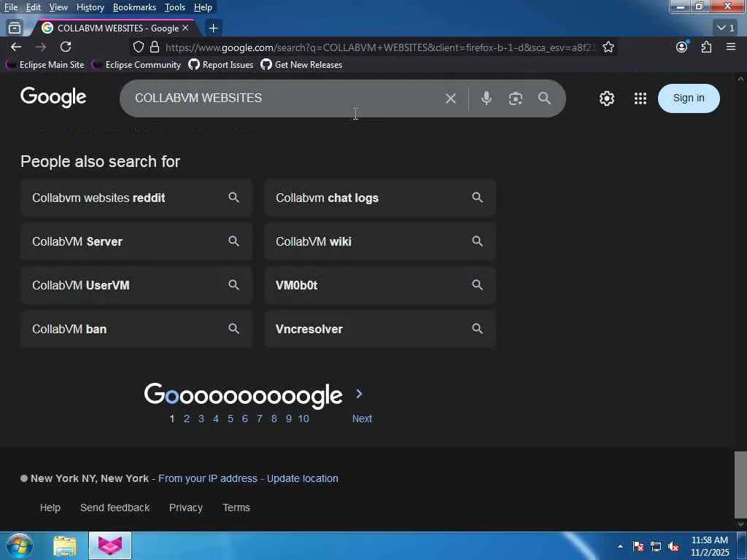Open the View menu
747x560 pixels.
point(58,7)
